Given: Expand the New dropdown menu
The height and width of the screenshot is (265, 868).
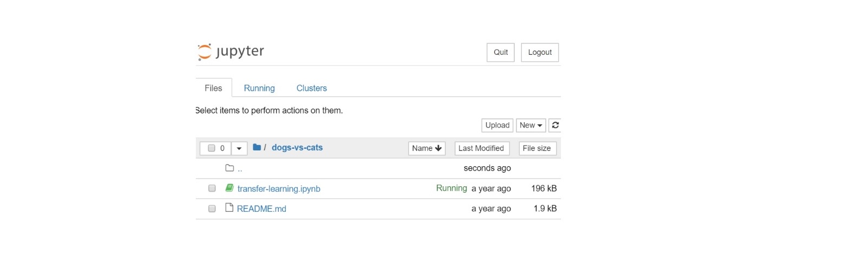Looking at the screenshot, I should point(531,125).
